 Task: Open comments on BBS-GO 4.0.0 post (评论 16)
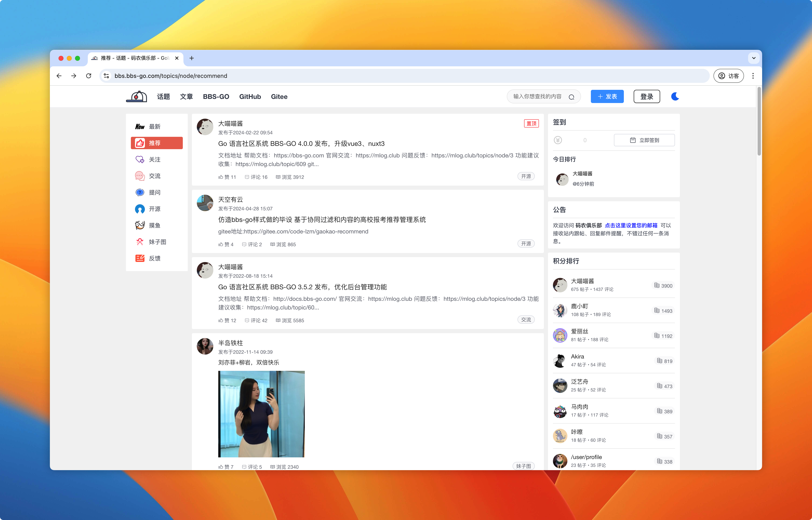tap(256, 177)
